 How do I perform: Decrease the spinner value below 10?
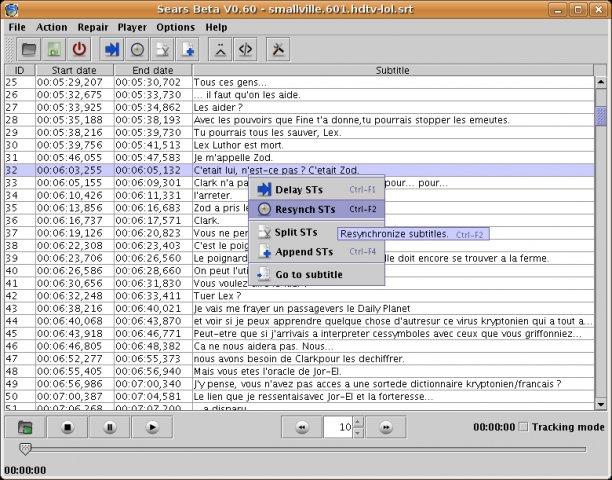coord(358,432)
